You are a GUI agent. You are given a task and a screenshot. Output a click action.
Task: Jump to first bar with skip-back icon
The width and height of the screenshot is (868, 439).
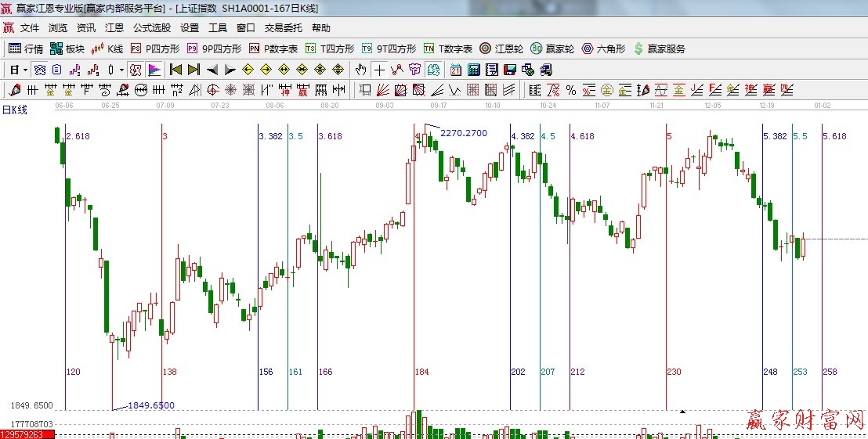click(x=176, y=70)
